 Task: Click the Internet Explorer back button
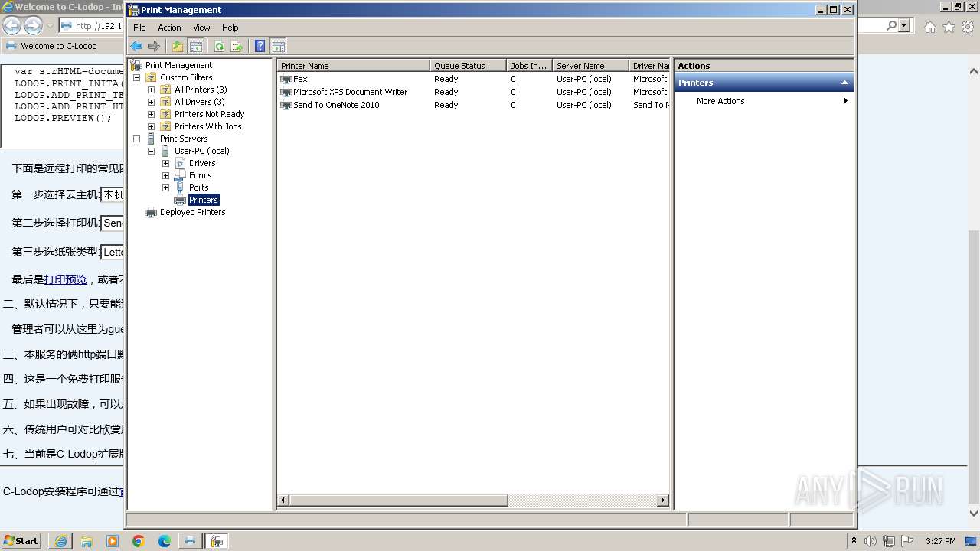pyautogui.click(x=12, y=25)
